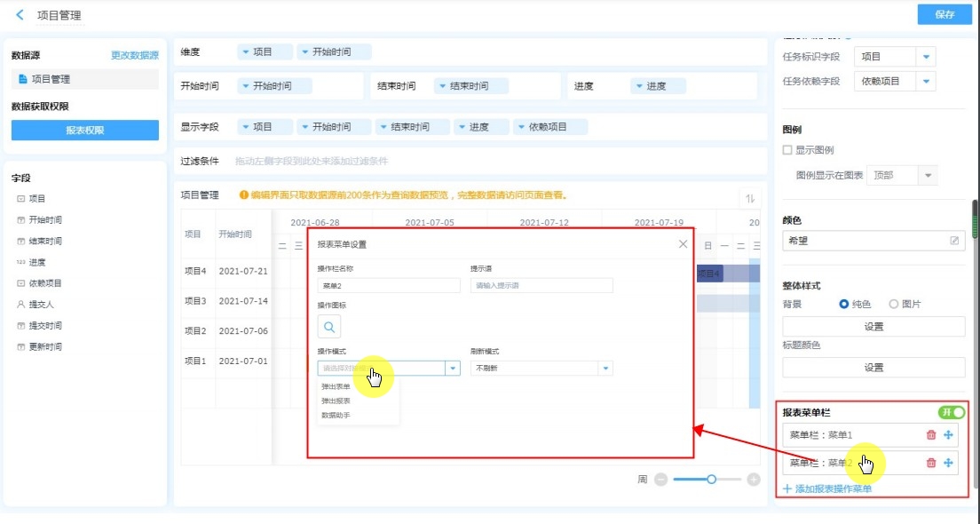Choose 弹出表单 from the dropdown list
Image resolution: width=980 pixels, height=524 pixels.
[x=336, y=386]
